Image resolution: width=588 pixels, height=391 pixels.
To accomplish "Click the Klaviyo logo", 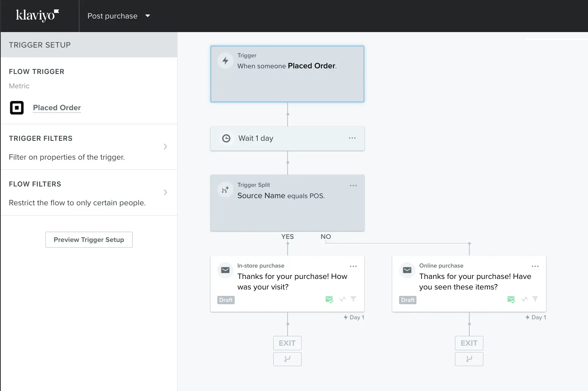I will pyautogui.click(x=37, y=15).
